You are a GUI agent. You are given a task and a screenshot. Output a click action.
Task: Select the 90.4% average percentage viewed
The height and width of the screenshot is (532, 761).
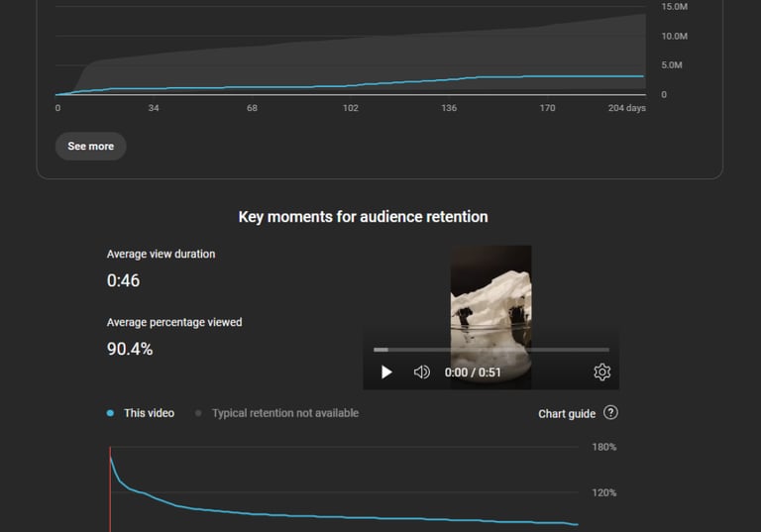(x=130, y=349)
